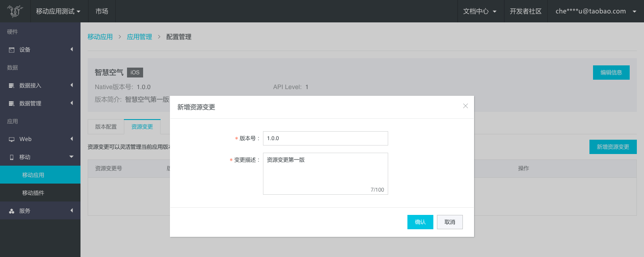This screenshot has height=257, width=644.
Task: Click the 操作 column header
Action: point(524,168)
